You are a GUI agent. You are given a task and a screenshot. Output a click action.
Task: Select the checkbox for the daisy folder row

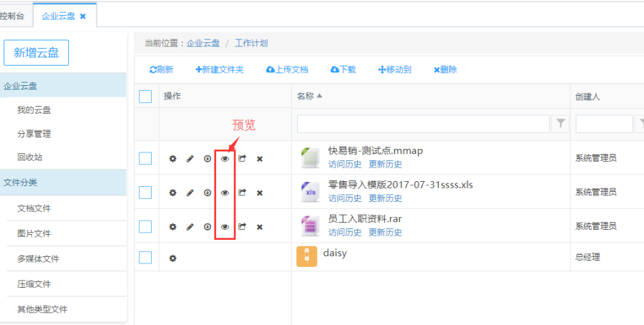(x=145, y=257)
